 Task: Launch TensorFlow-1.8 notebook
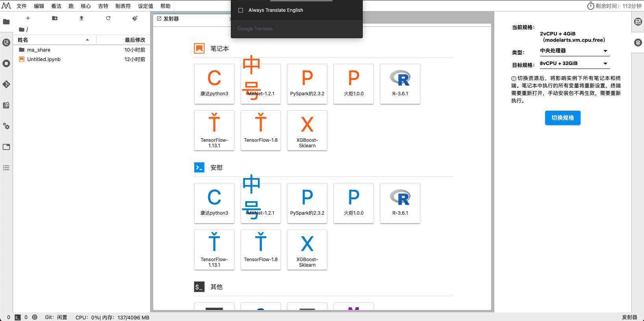click(x=261, y=130)
